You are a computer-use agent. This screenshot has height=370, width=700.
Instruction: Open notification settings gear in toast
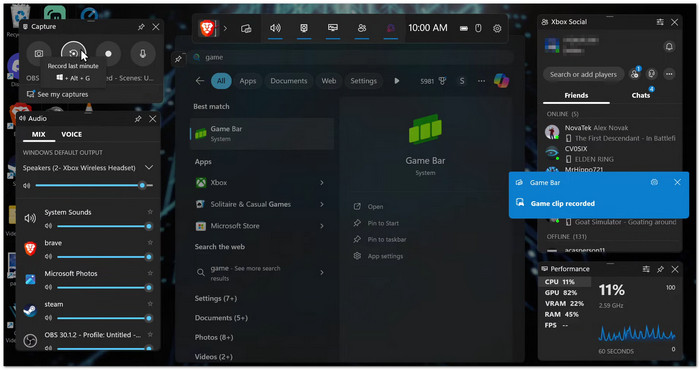654,182
